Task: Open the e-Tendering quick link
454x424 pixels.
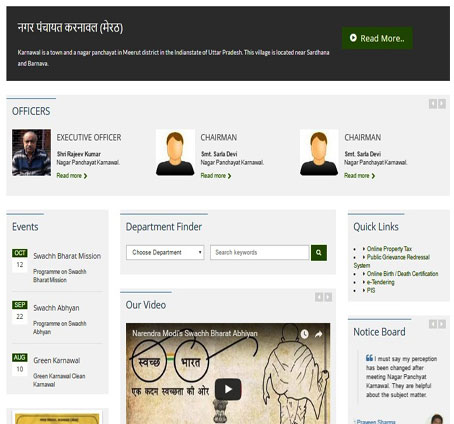Action: tap(380, 282)
